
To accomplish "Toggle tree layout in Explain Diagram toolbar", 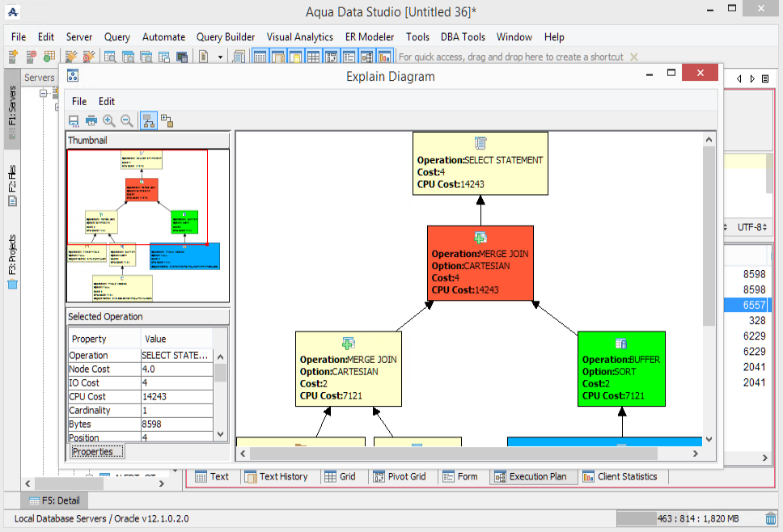I will click(x=149, y=120).
